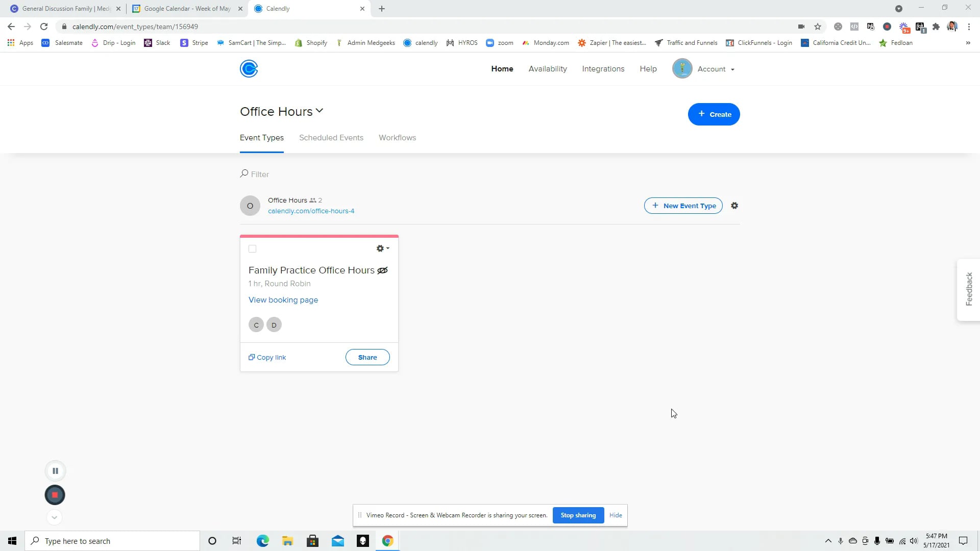Click the account avatar picture

682,68
